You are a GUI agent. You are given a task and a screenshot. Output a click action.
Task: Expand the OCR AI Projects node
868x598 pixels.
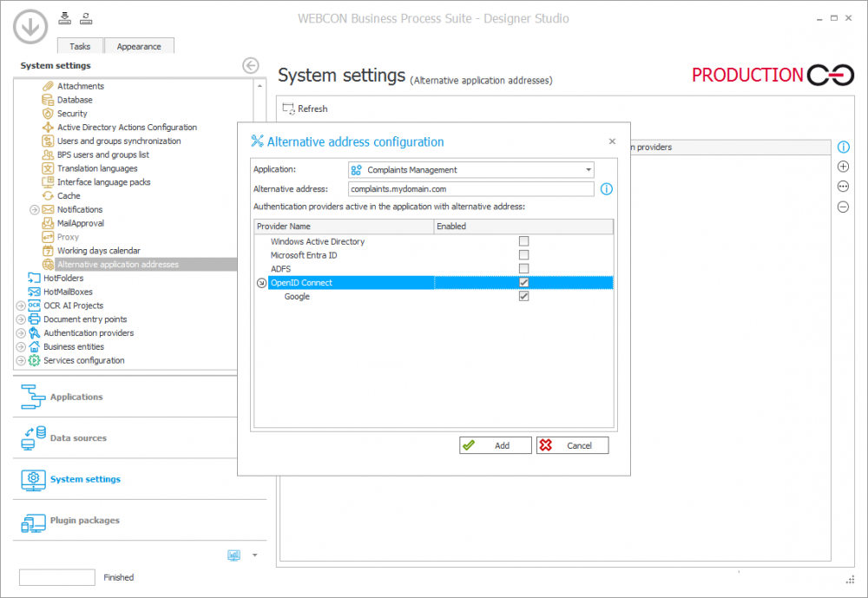(x=21, y=306)
